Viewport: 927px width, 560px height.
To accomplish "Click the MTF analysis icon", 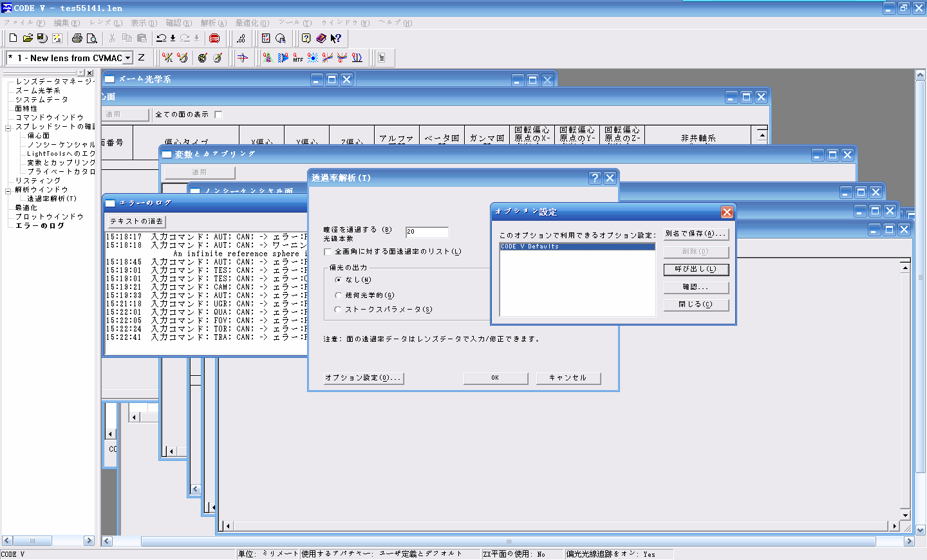I will (x=298, y=58).
